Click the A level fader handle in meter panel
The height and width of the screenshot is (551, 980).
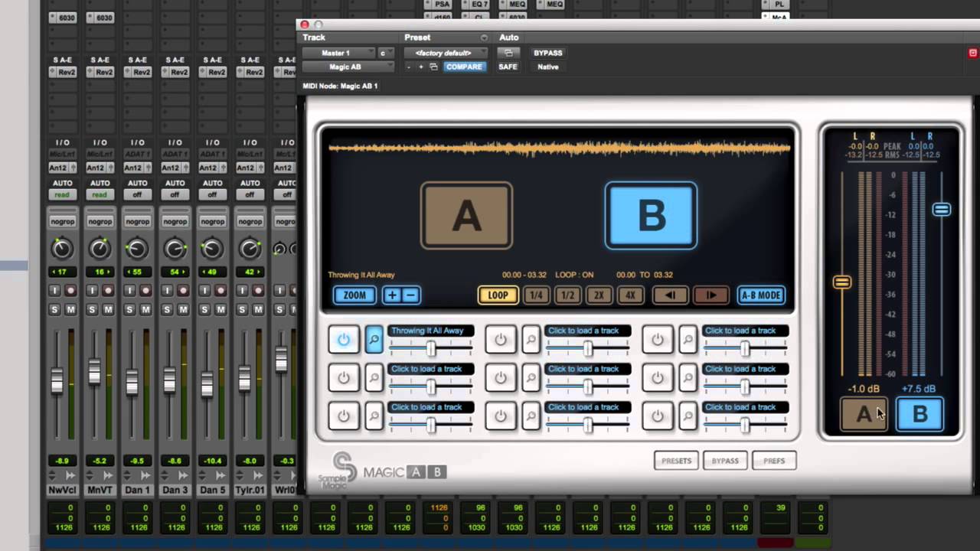click(x=841, y=282)
